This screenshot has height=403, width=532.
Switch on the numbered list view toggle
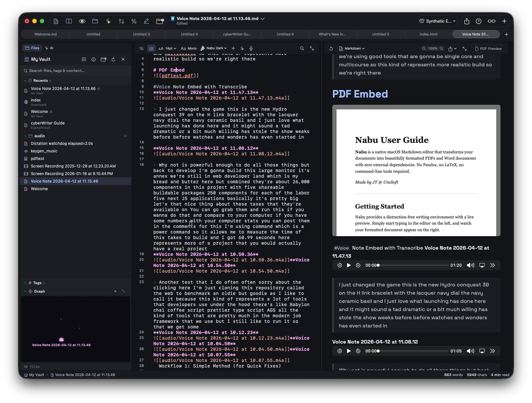151,48
